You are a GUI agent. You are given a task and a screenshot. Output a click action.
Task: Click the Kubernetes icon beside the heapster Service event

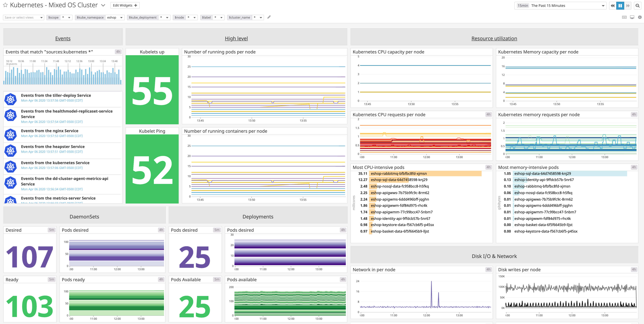point(11,151)
